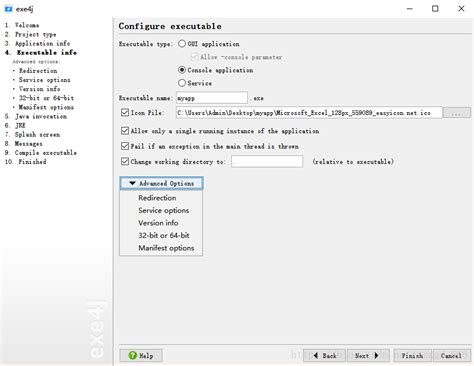Choose the Service executable type
Screen dimensions: 474x366
pos(182,83)
